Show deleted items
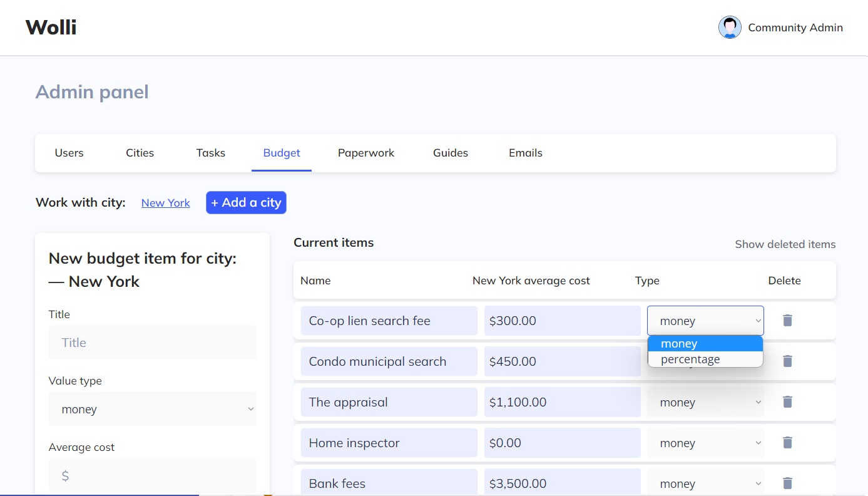The height and width of the screenshot is (496, 868). coord(785,244)
